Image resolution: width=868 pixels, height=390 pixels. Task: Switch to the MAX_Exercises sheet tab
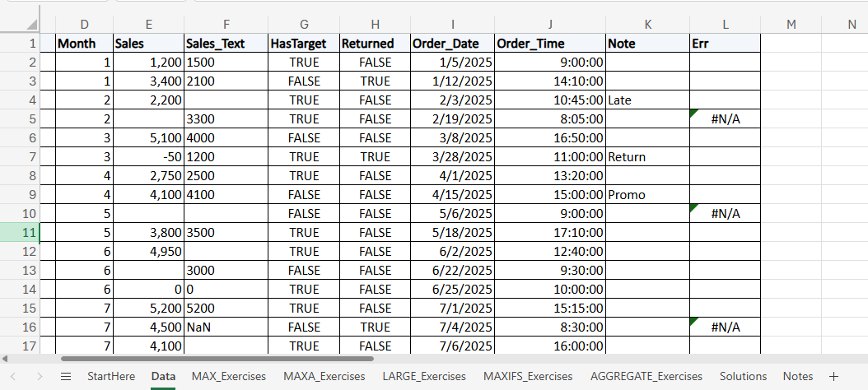[229, 376]
